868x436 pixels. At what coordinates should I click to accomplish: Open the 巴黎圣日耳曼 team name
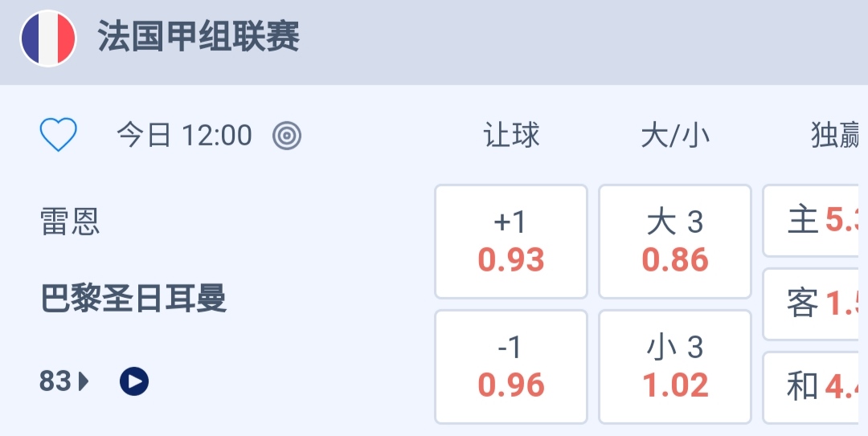pos(133,299)
